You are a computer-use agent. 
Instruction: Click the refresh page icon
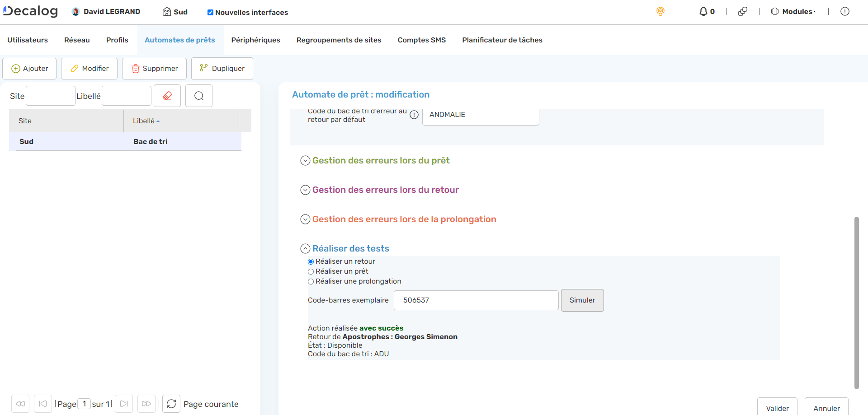pyautogui.click(x=171, y=404)
